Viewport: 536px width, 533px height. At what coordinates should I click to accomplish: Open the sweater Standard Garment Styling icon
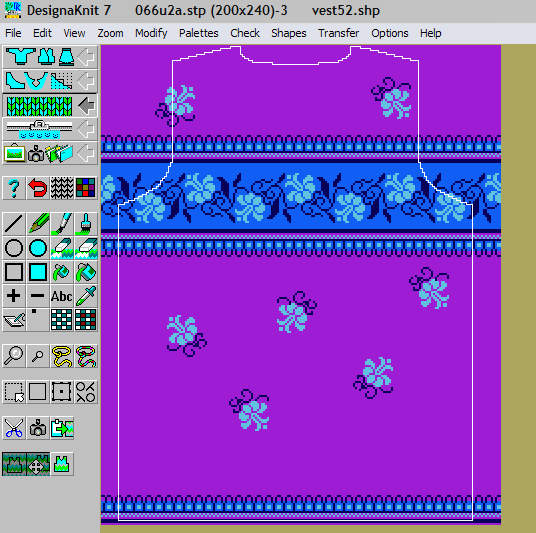(20, 56)
